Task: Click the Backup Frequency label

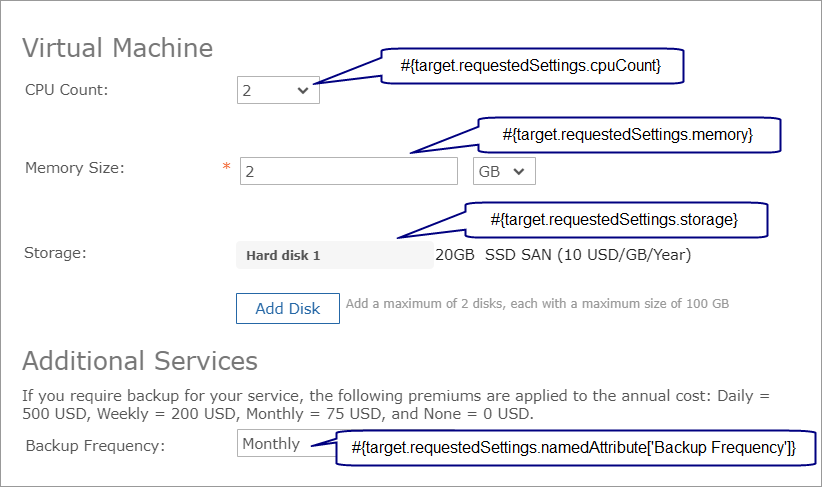Action: tap(95, 445)
